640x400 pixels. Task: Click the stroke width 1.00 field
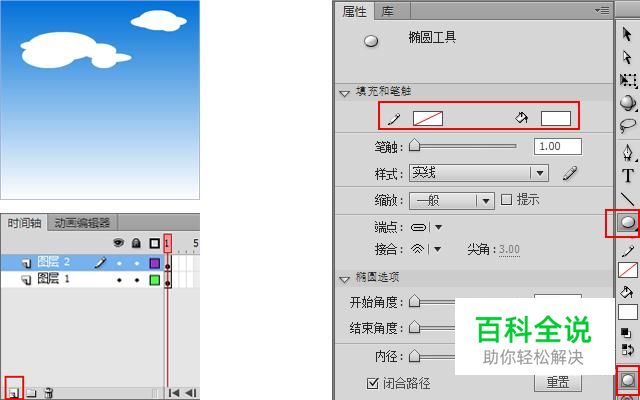pyautogui.click(x=558, y=147)
